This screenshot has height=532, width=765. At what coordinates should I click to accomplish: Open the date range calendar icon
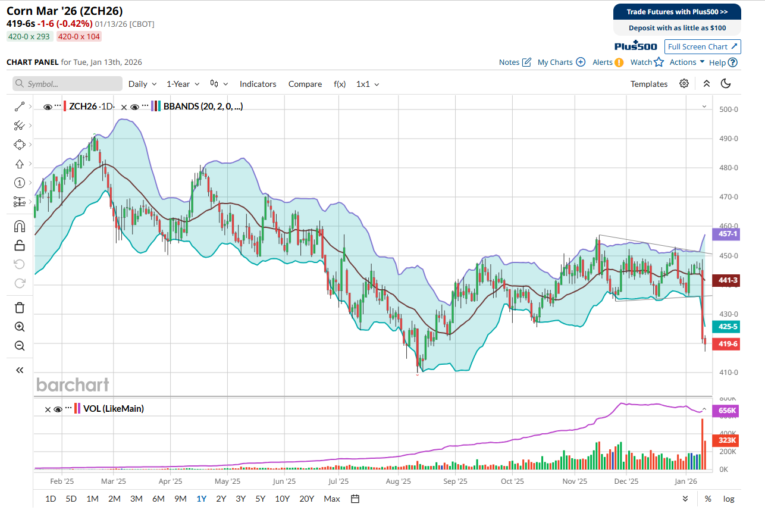[355, 499]
